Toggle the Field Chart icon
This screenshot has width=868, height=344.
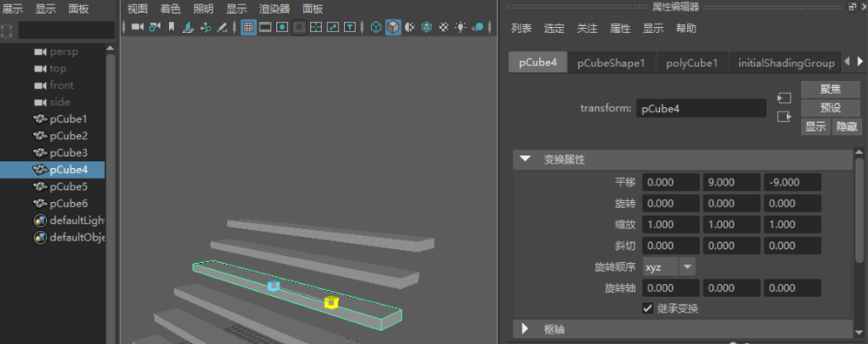point(316,27)
